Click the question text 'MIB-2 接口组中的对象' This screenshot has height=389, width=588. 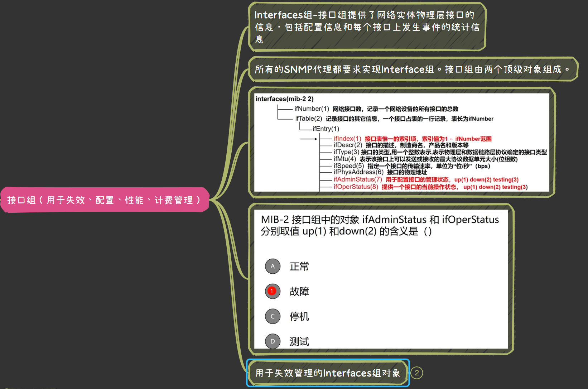click(x=310, y=219)
